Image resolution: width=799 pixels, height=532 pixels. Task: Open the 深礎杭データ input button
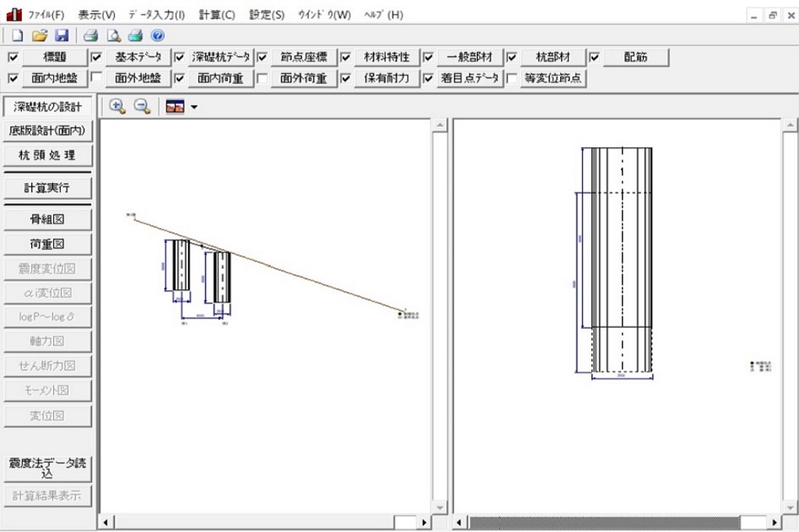pos(221,57)
